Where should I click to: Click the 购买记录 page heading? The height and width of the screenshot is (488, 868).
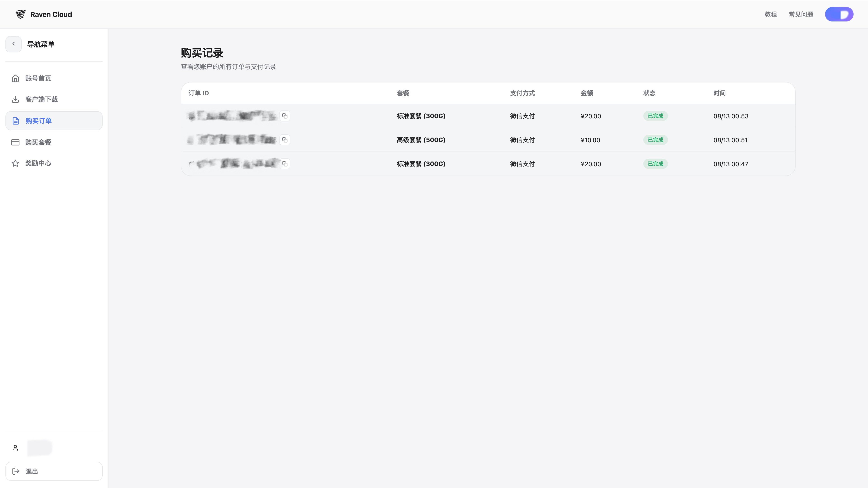click(202, 53)
